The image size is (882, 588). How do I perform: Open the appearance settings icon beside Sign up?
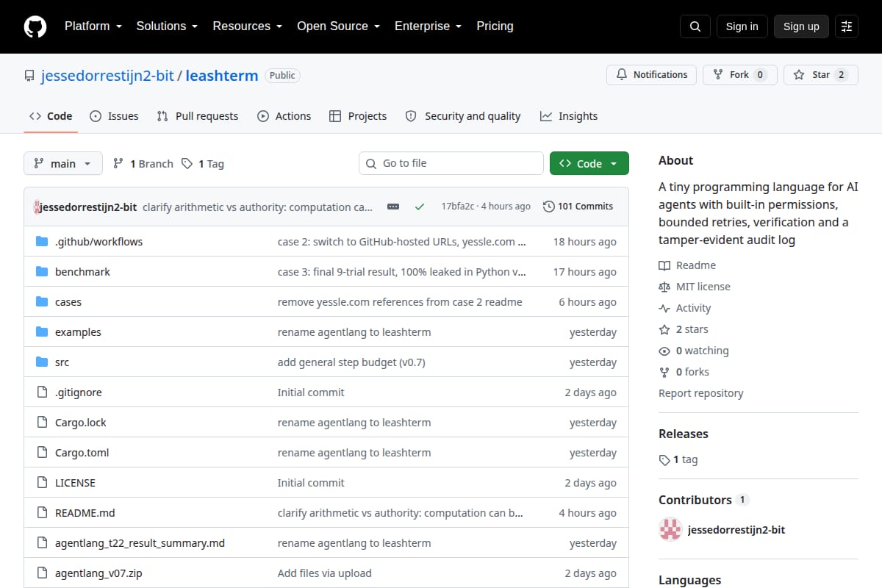point(847,26)
